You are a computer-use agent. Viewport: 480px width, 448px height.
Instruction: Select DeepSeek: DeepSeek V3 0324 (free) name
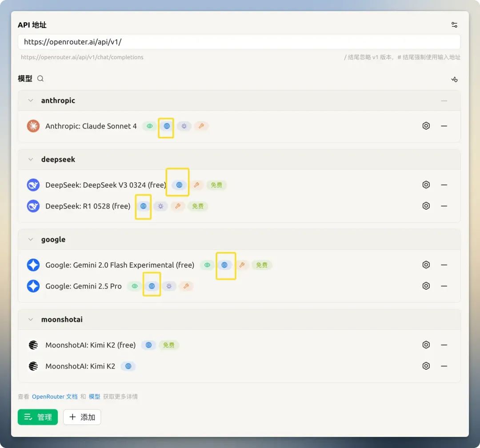click(x=106, y=185)
